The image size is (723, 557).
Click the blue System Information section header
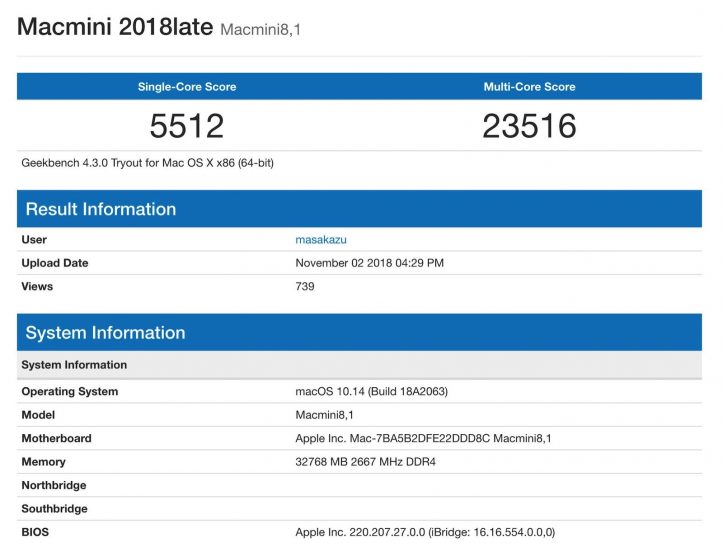105,333
